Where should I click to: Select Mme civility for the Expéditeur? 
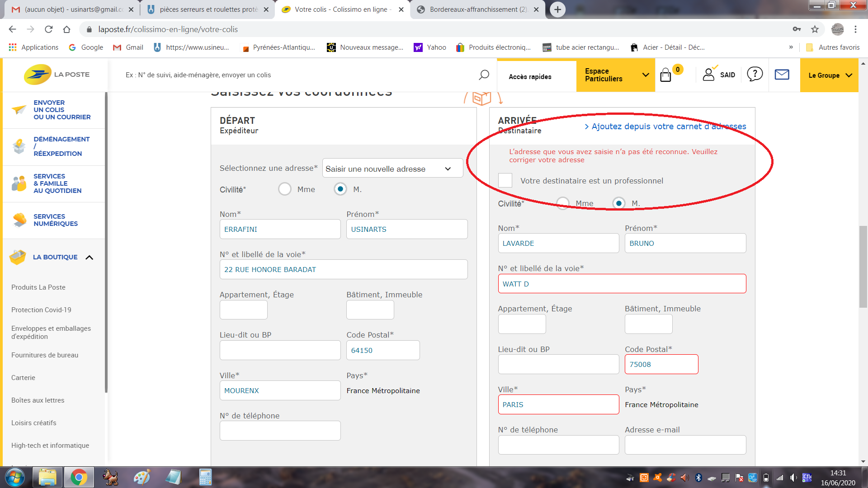click(x=285, y=189)
